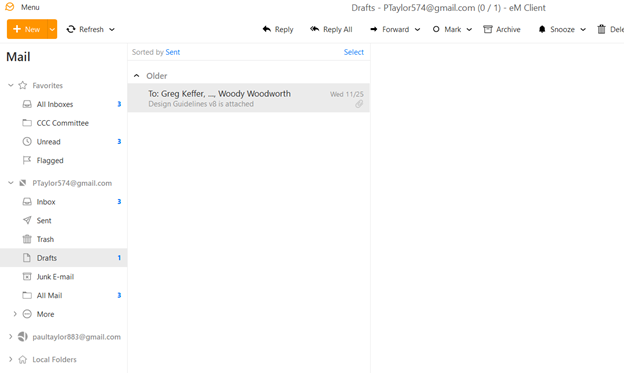This screenshot has width=624, height=373.
Task: Open the draft to Greg Keffer
Action: (249, 98)
